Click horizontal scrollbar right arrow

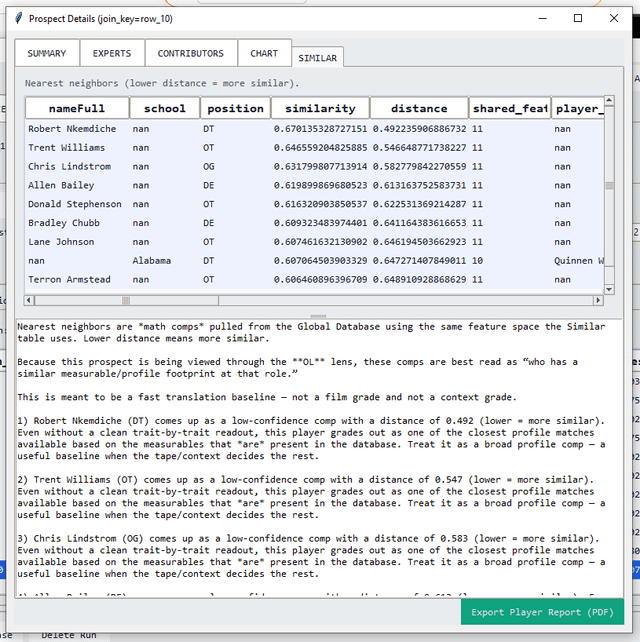pos(597,300)
